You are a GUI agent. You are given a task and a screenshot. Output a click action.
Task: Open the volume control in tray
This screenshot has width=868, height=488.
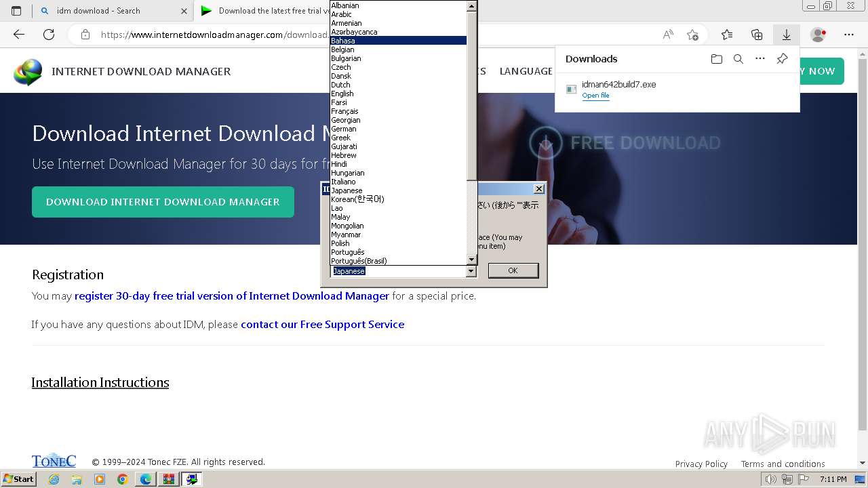point(771,479)
